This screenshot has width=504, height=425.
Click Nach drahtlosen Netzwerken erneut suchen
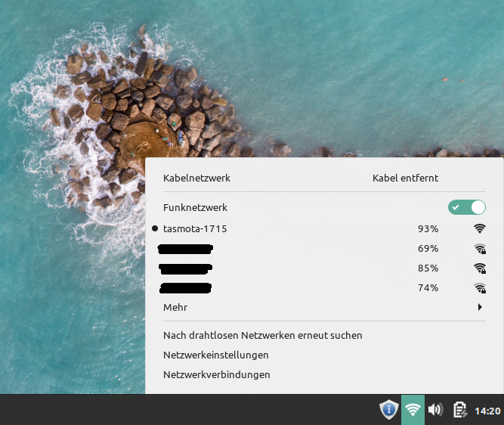[262, 335]
